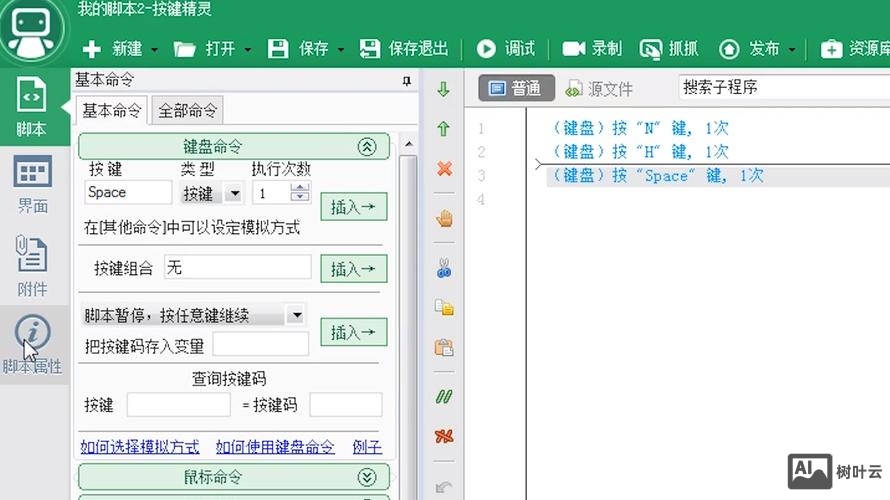The width and height of the screenshot is (890, 500).
Task: Open the 新建 dropdown arrow
Action: (x=154, y=49)
